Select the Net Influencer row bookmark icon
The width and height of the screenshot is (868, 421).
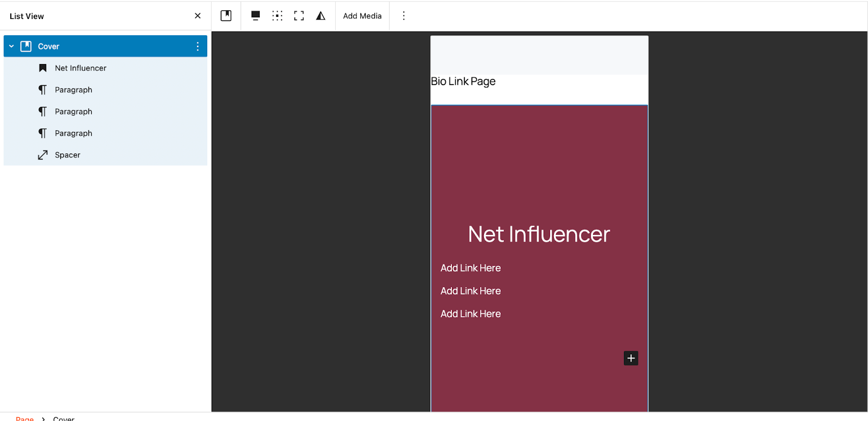pos(43,68)
